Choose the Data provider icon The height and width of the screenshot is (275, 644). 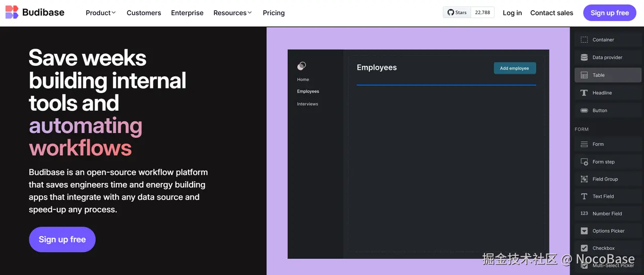[584, 57]
